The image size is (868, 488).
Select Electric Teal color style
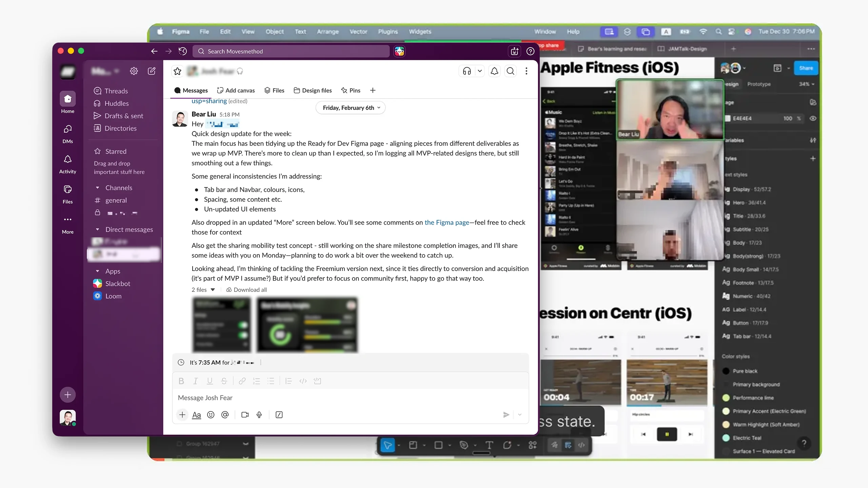tap(747, 438)
